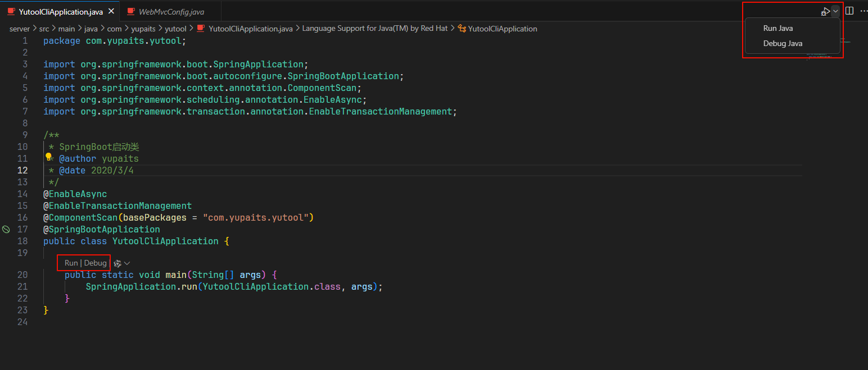Select 'Run Java' from the dropdown menu
The image size is (868, 370).
click(777, 28)
